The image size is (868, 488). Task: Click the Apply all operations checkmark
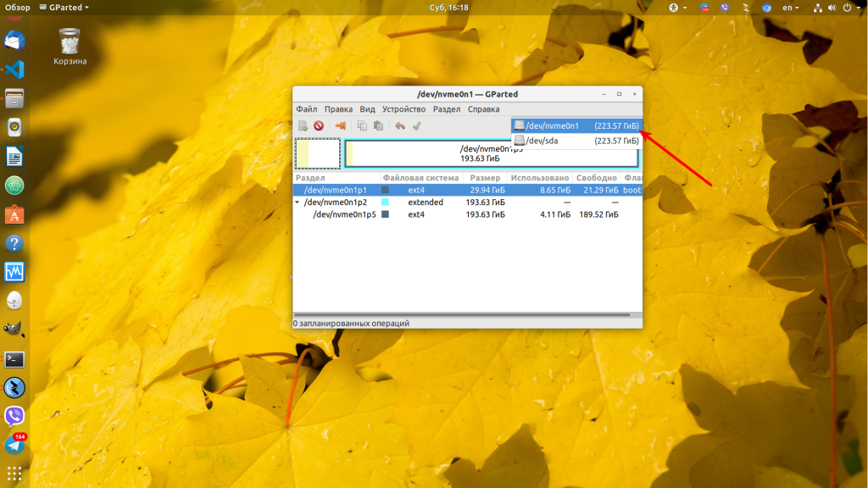417,125
